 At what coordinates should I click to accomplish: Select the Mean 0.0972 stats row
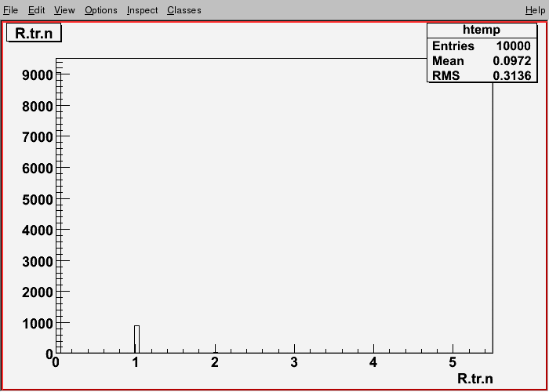tap(482, 61)
